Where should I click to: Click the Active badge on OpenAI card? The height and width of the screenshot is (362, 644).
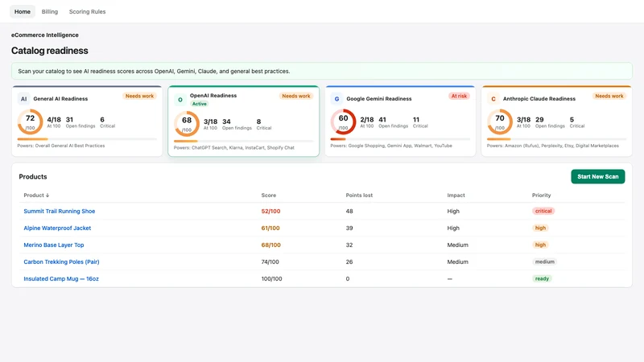199,104
